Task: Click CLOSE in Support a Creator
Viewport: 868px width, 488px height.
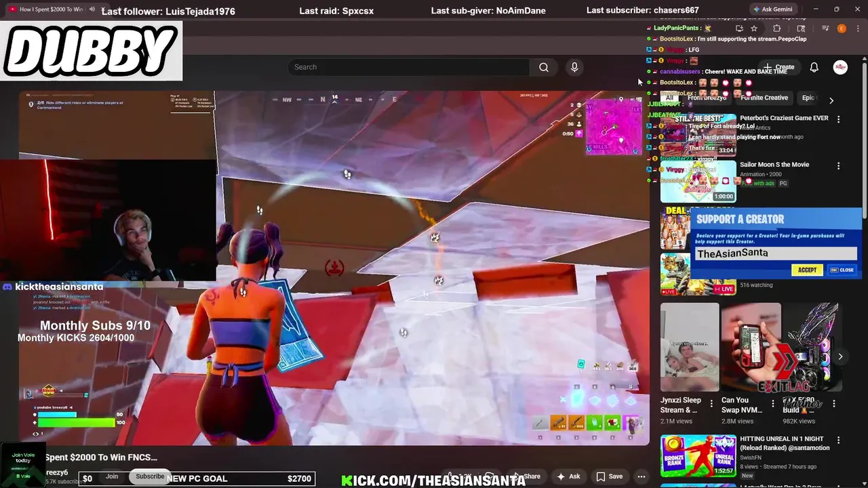Action: [842, 270]
